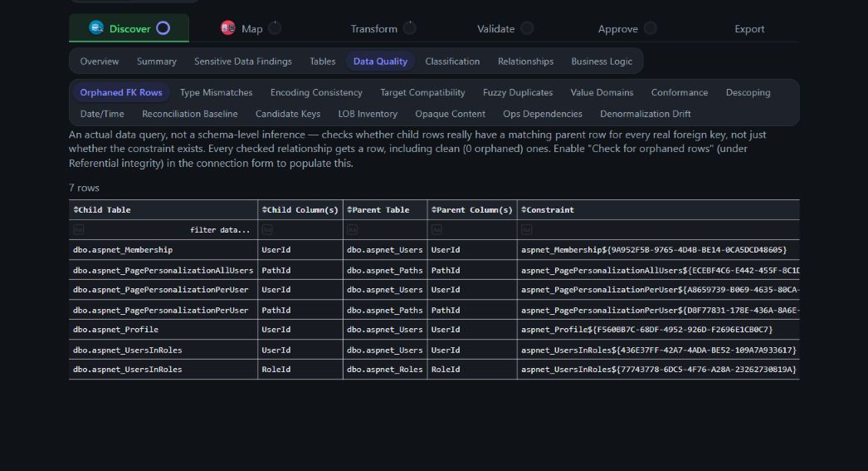Click the dbo.aspnet_Roles parent table cell
The width and height of the screenshot is (868, 471).
(385, 370)
